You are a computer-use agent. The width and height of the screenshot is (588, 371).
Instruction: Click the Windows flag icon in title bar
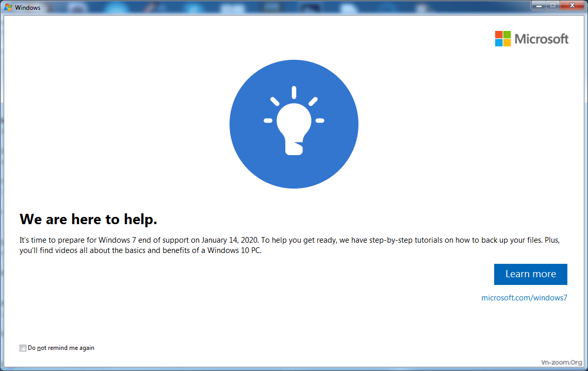coord(8,7)
